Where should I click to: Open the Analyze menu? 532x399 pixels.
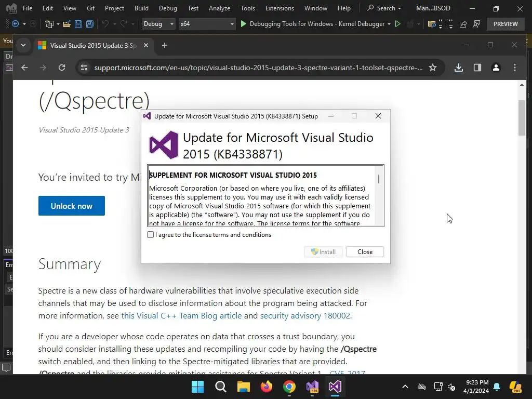(220, 8)
